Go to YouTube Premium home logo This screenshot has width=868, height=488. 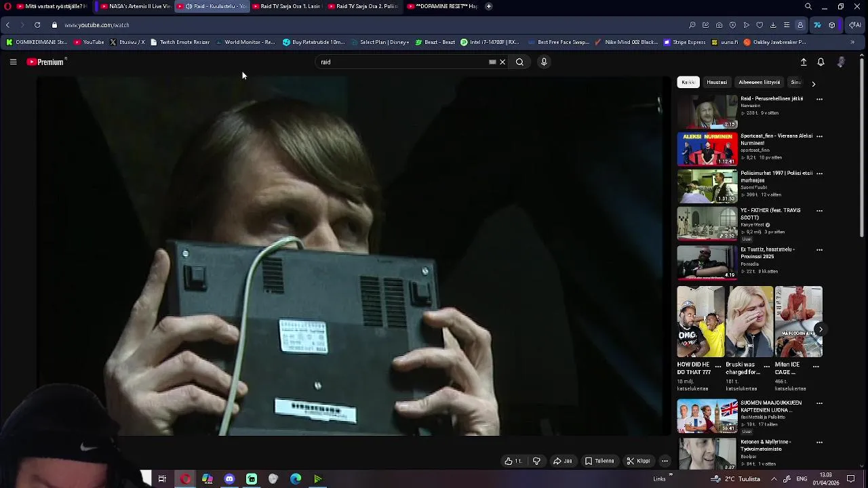(46, 62)
